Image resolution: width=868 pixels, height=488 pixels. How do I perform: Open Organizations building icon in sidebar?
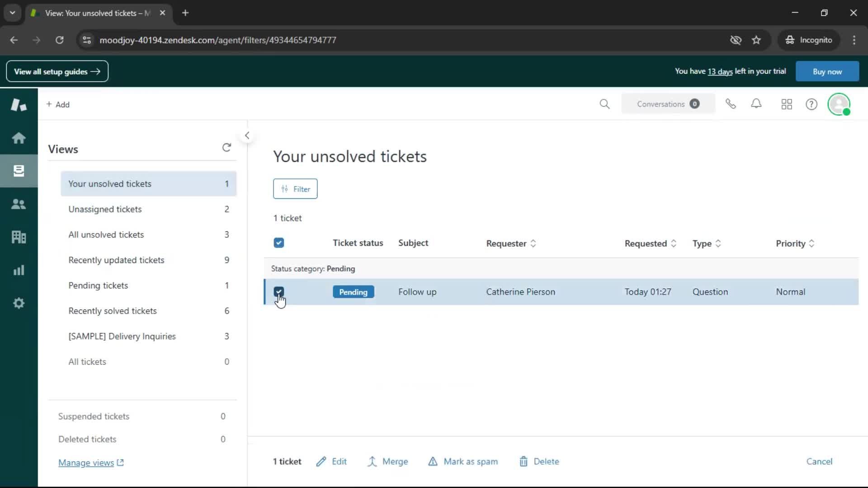(x=19, y=237)
